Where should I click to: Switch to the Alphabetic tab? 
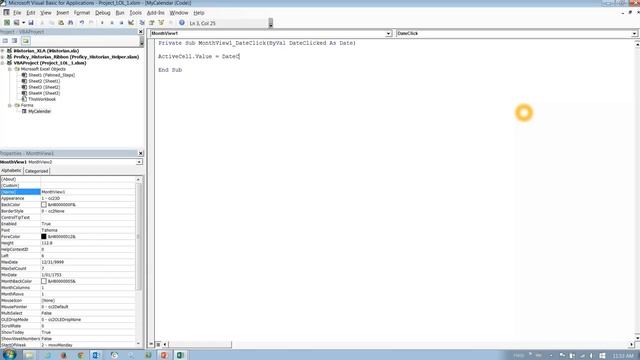[x=11, y=171]
